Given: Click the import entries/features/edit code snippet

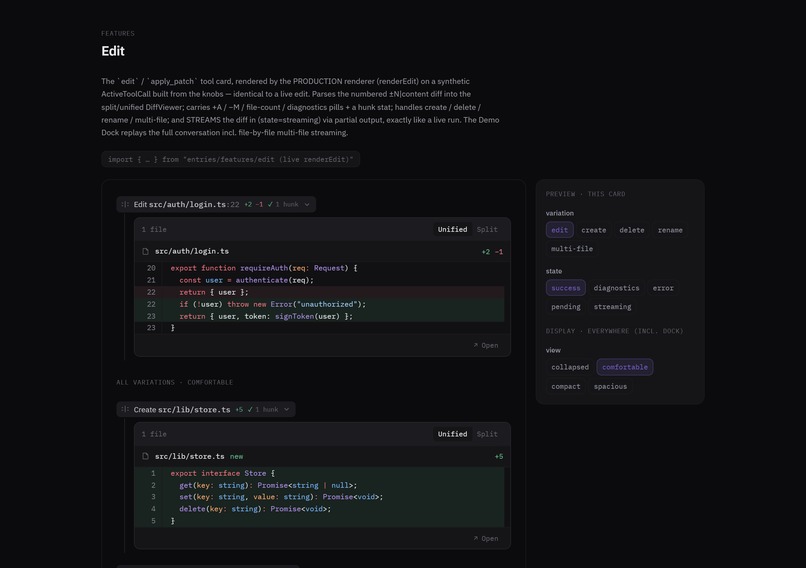Looking at the screenshot, I should tap(231, 159).
